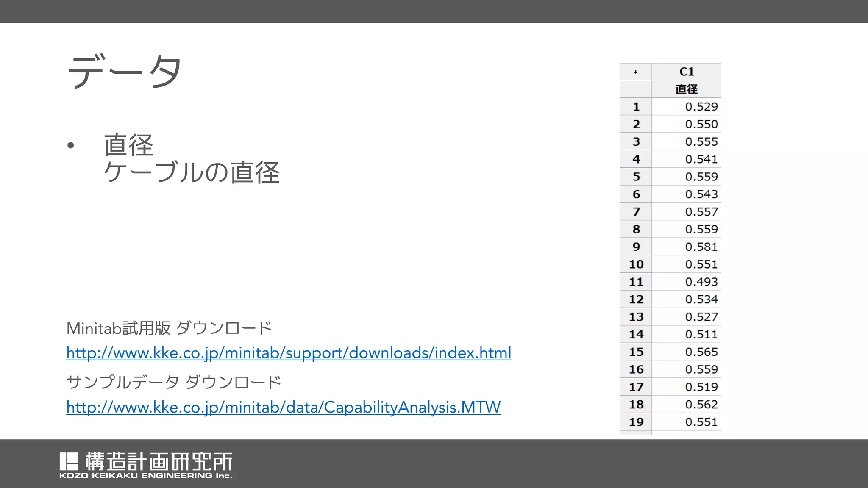
Task: Select the value 0.565 in row 15
Action: 686,352
